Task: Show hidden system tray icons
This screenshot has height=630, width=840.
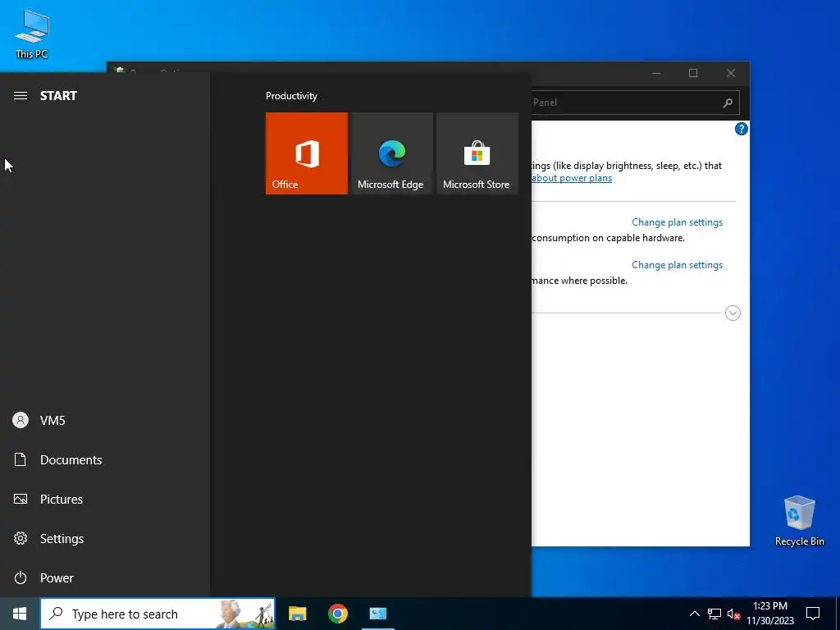Action: [694, 614]
